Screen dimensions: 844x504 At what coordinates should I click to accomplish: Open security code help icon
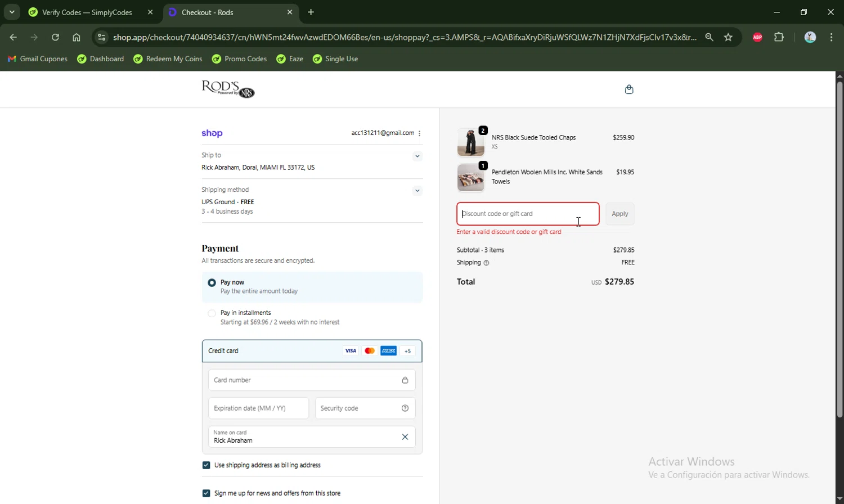405,408
